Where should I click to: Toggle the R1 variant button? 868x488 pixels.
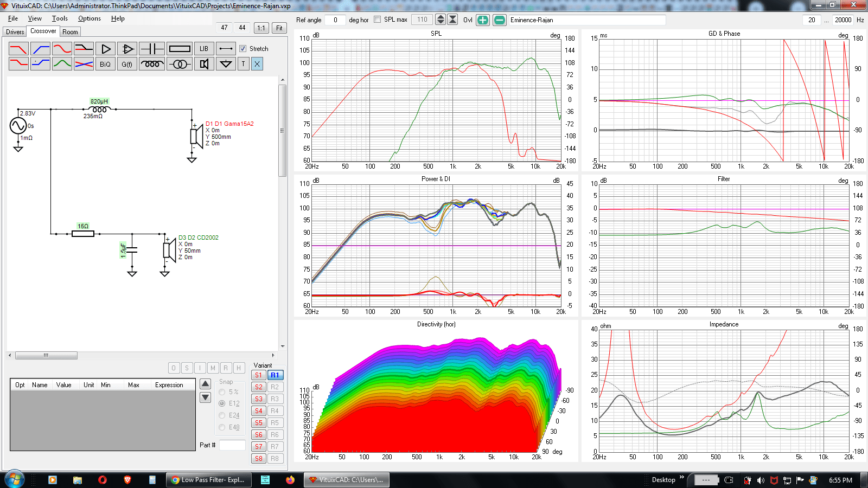[275, 375]
